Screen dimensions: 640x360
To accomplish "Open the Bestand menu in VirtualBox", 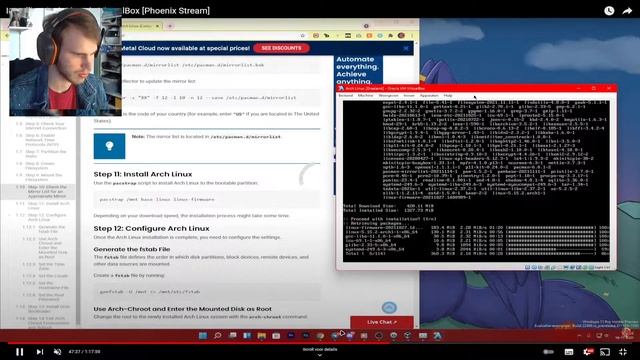I will coord(345,96).
